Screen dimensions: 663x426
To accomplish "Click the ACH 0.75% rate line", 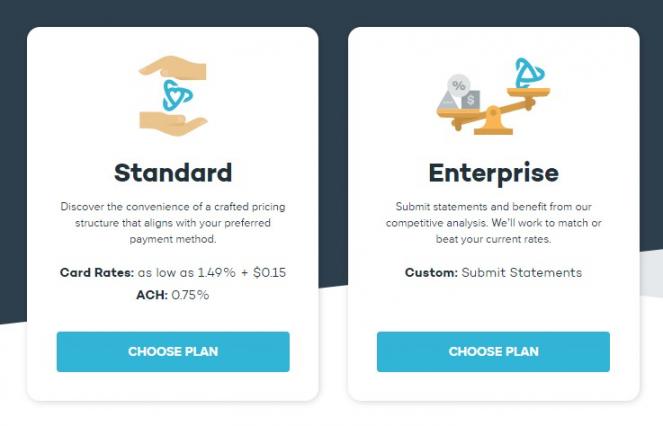I will click(x=173, y=295).
